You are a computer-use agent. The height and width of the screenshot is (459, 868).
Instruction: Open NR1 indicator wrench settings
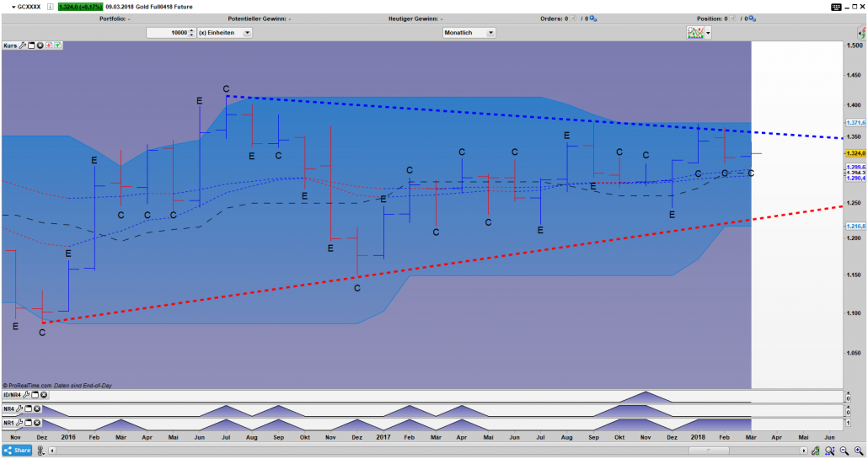click(19, 423)
